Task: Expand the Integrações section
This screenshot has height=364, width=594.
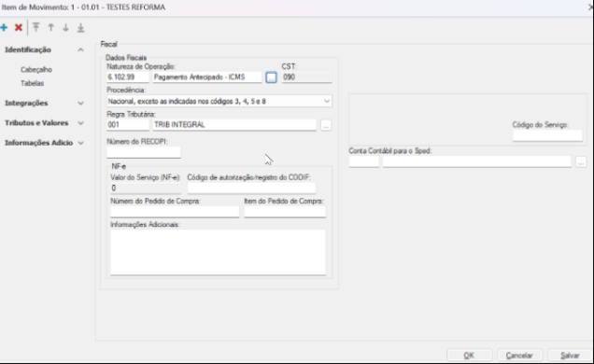Action: click(x=80, y=104)
